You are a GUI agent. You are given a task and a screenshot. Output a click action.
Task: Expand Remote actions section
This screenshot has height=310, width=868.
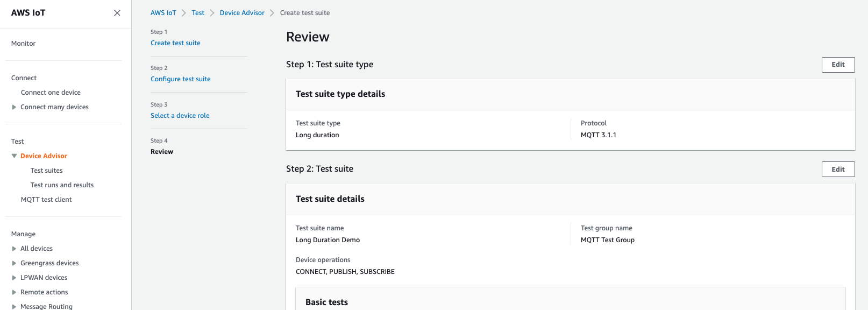point(14,292)
